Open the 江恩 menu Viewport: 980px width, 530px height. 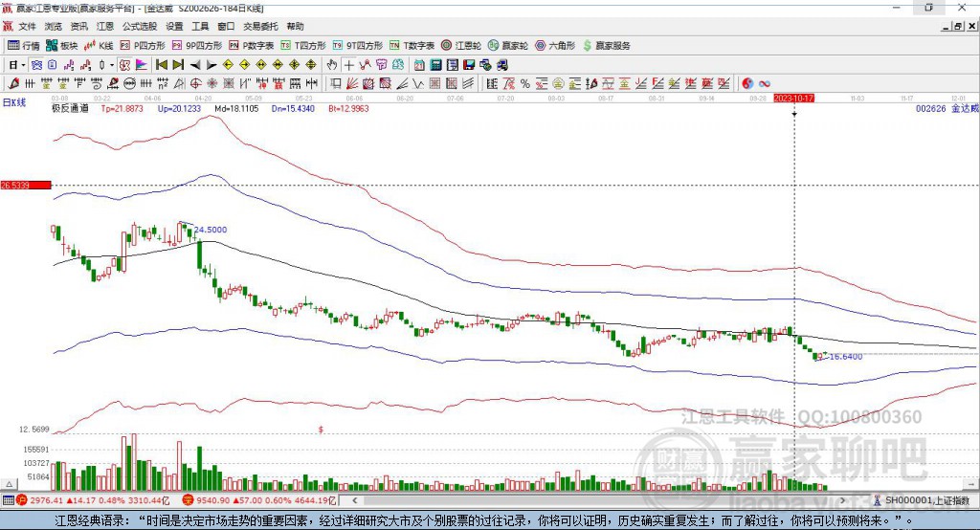click(x=105, y=27)
